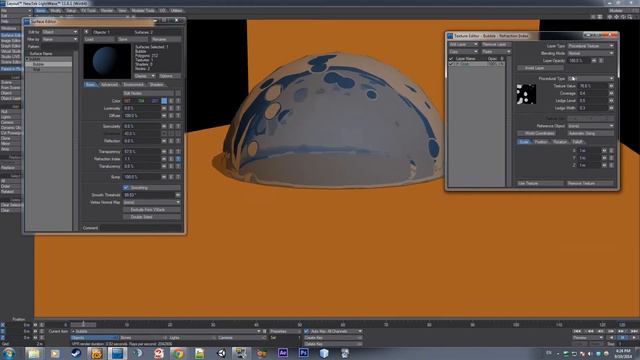This screenshot has width=640, height=360.
Task: Click the timeline frame slider handle
Action: pos(83,324)
